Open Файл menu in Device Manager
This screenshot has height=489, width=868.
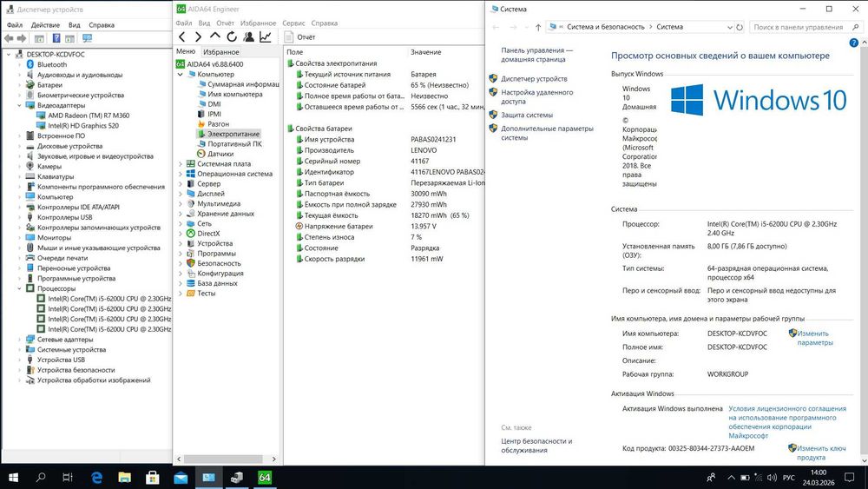15,25
